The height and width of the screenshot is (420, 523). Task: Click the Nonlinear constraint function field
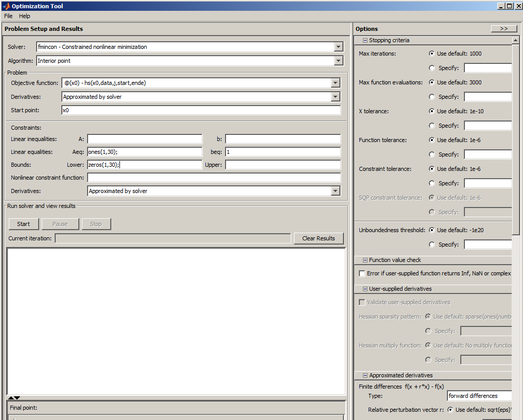click(214, 178)
